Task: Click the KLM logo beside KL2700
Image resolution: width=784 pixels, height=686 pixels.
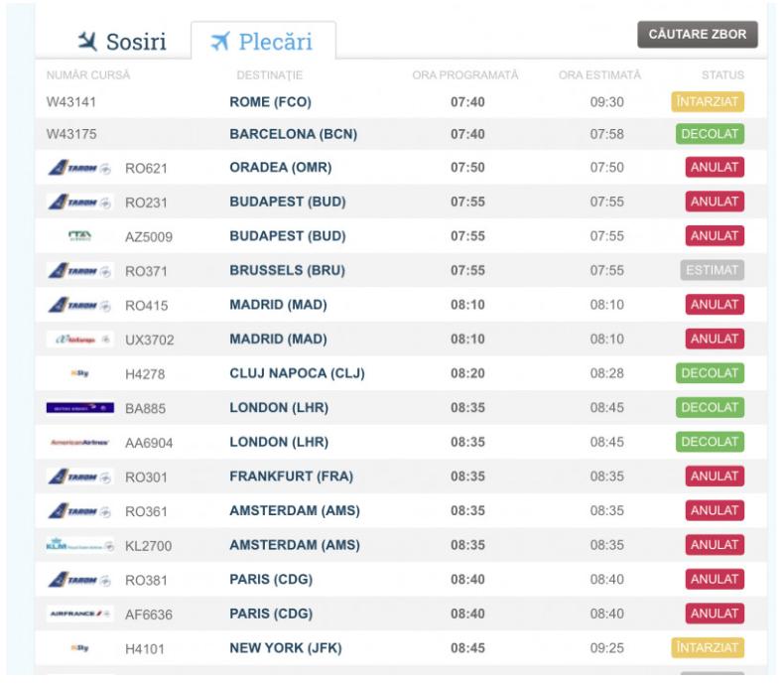Action: pos(79,545)
